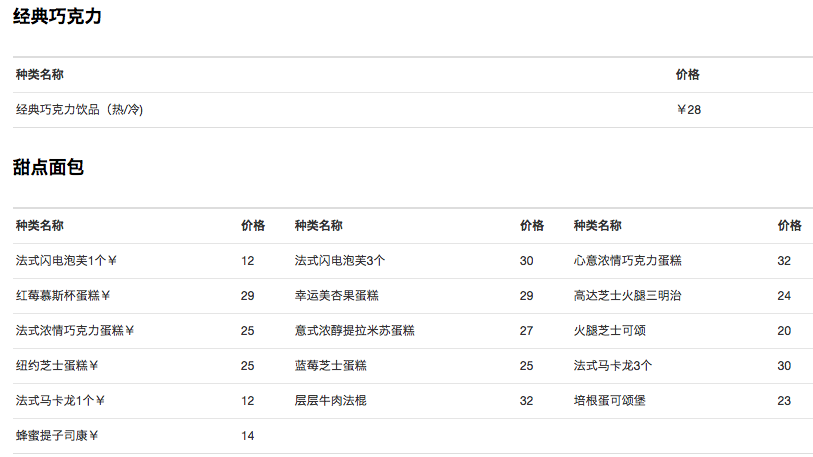Select the 蓝莓芝士蛋糕 item
The image size is (813, 457).
click(331, 366)
